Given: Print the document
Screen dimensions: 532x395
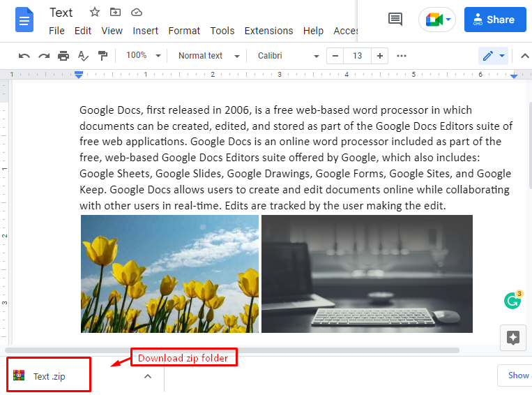Looking at the screenshot, I should tap(63, 56).
